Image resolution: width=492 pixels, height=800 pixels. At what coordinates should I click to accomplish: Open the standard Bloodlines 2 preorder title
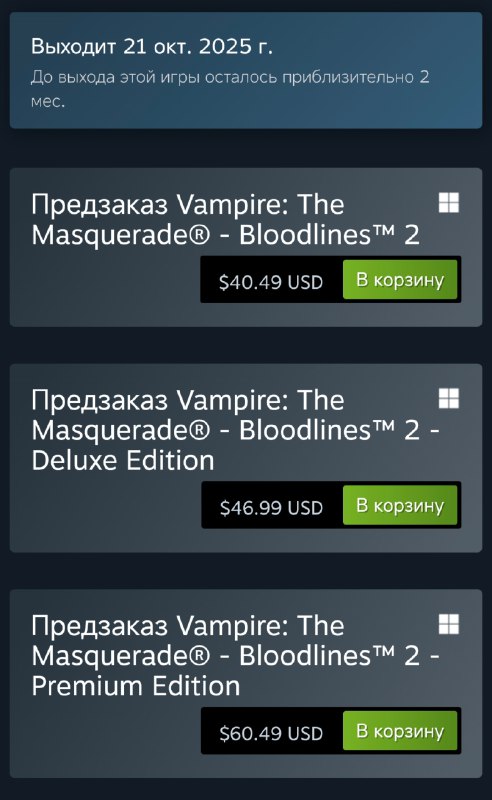point(225,219)
